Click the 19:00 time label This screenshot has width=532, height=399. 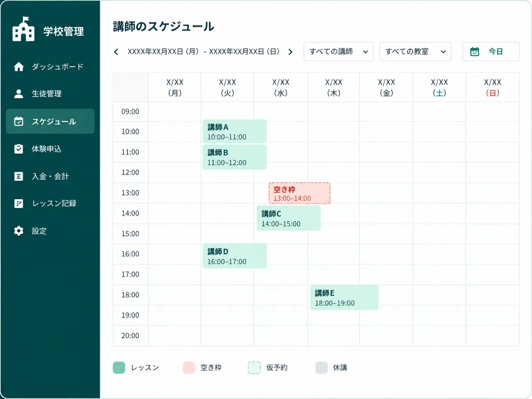pyautogui.click(x=130, y=315)
